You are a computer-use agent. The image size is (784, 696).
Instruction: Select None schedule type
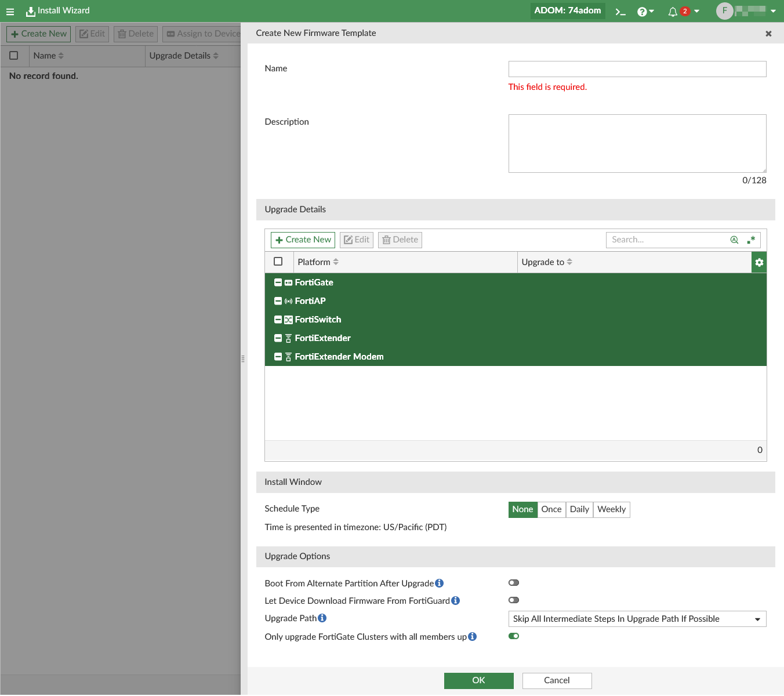point(522,509)
